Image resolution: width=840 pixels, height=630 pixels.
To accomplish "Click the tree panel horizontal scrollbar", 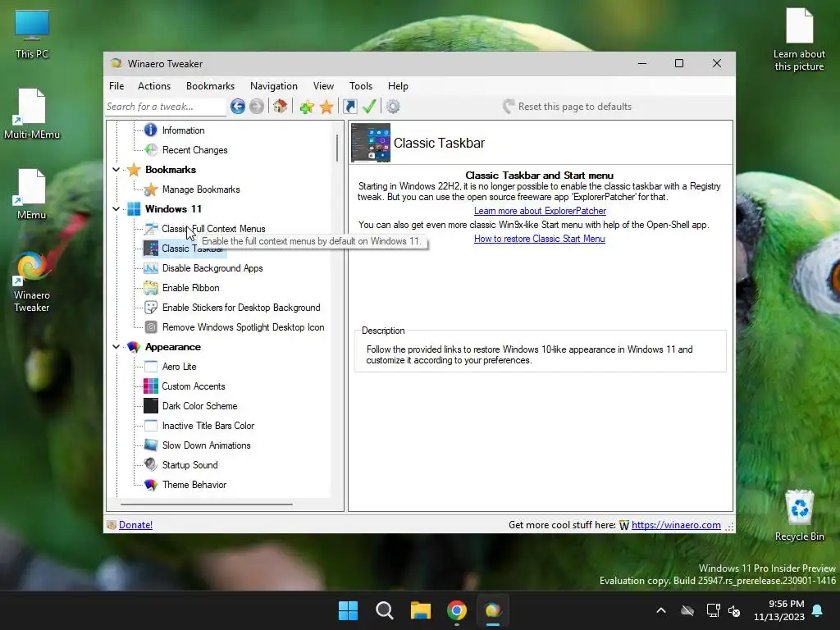I will (207, 504).
